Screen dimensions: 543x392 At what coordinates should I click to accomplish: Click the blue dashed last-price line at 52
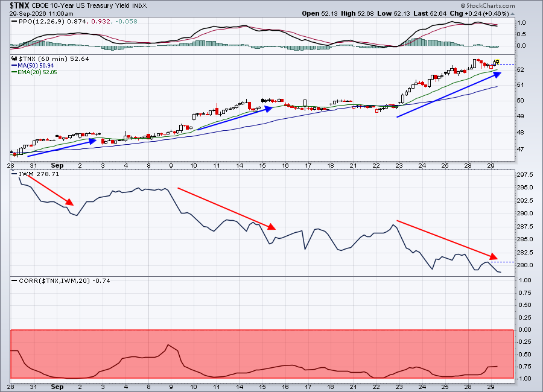tap(507, 64)
